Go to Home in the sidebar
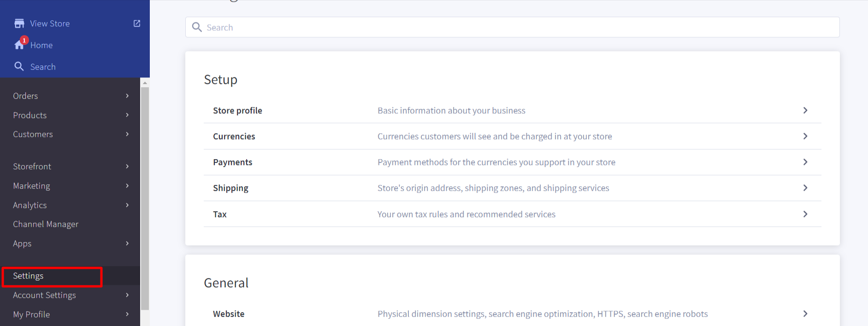This screenshot has width=868, height=326. [x=41, y=45]
